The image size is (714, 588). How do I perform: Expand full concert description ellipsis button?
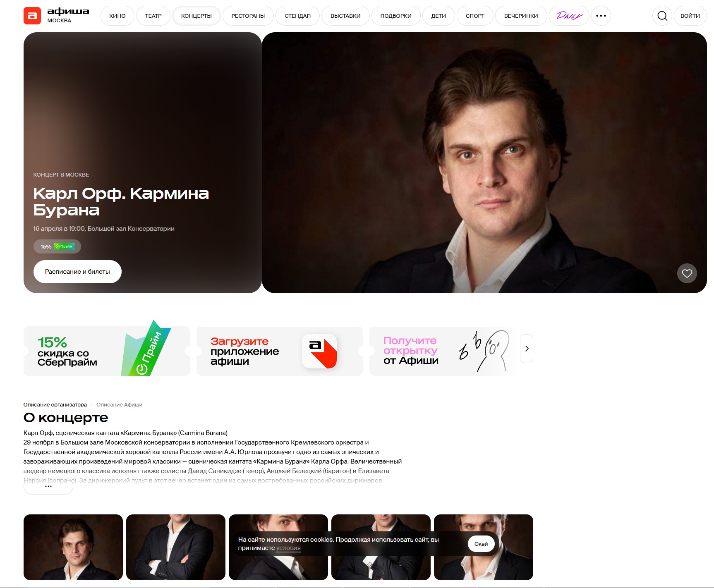[48, 487]
